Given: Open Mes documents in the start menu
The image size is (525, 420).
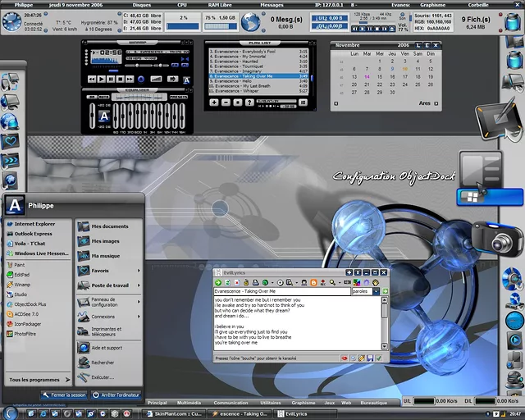Looking at the screenshot, I should pos(109,226).
